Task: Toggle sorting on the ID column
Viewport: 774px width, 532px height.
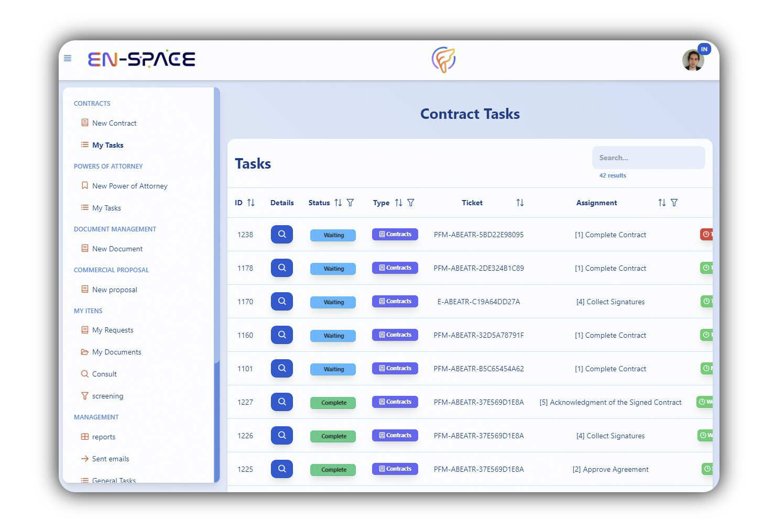Action: pos(250,203)
